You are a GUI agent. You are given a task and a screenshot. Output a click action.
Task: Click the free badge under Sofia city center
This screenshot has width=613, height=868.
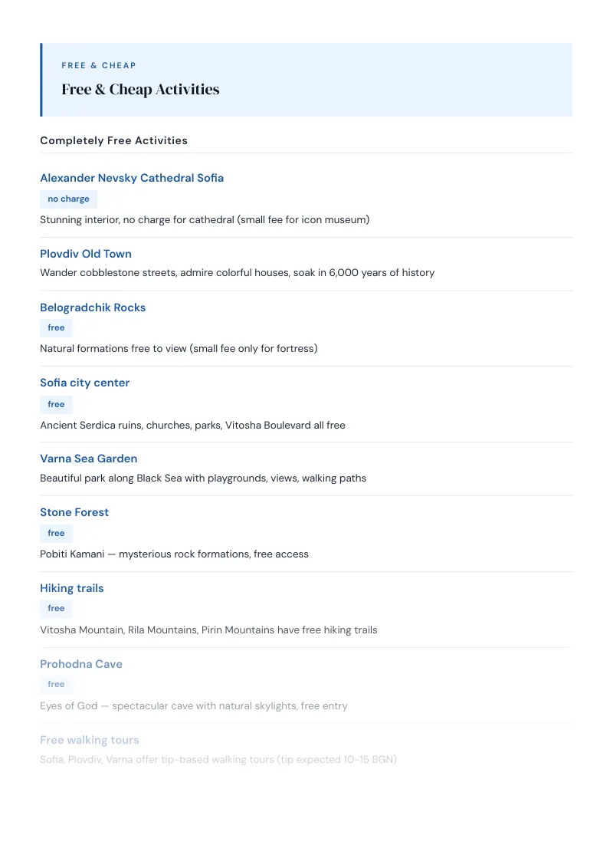pos(56,405)
